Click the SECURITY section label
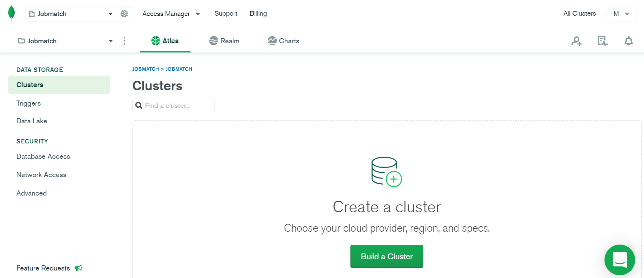 pos(32,141)
